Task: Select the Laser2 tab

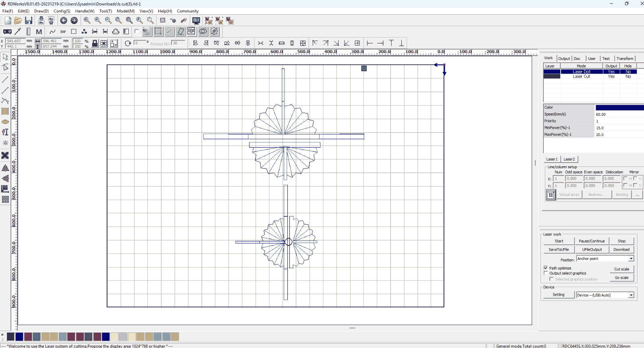Action: point(569,159)
